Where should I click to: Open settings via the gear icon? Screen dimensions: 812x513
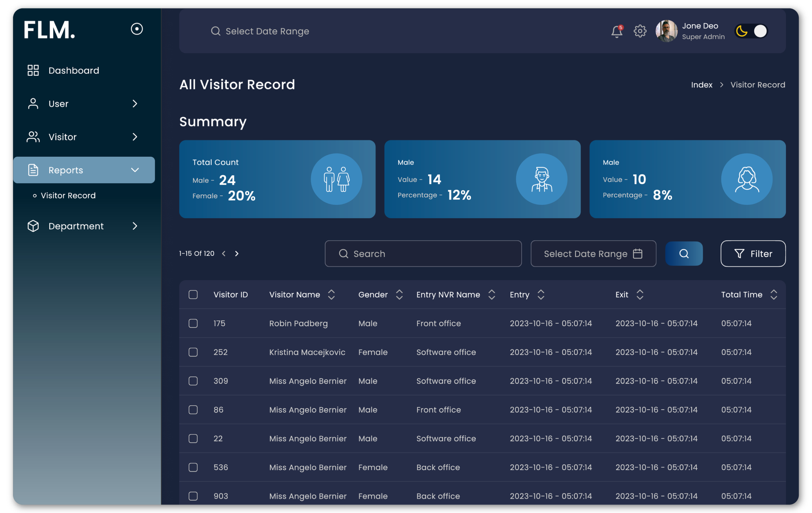click(640, 31)
